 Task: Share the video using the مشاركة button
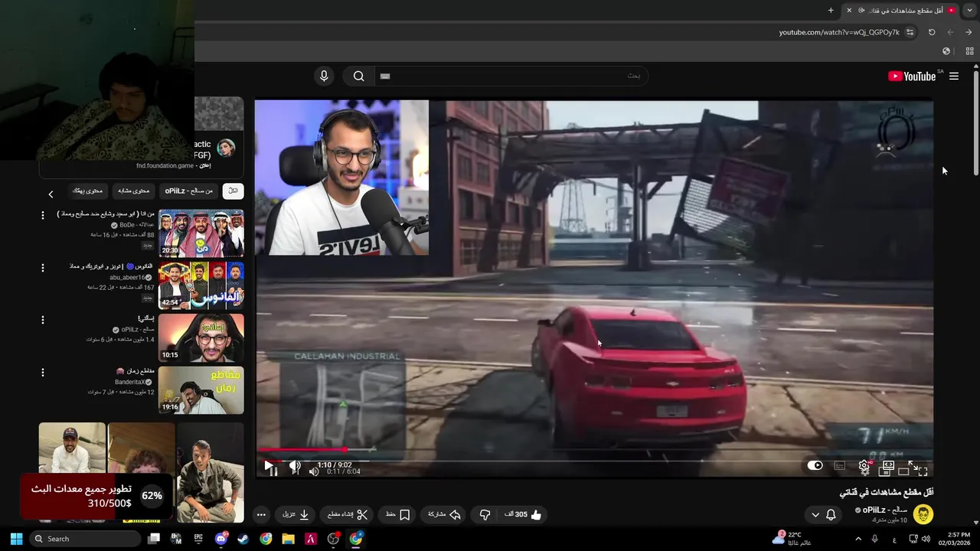click(x=444, y=515)
